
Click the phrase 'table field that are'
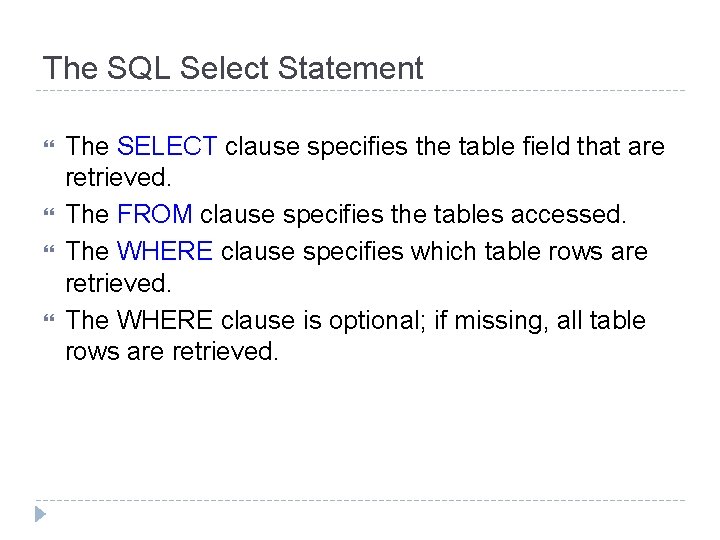click(x=554, y=147)
